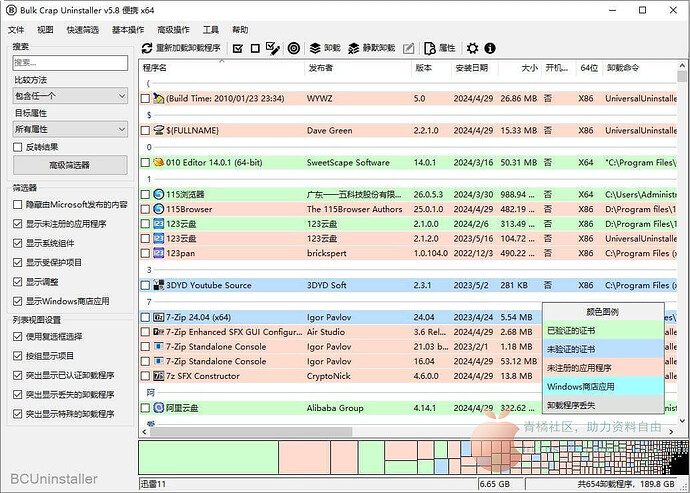Screen dimensions: 690x493
Task: Toggle 显示受保护项目 checkbox
Action: (x=18, y=262)
